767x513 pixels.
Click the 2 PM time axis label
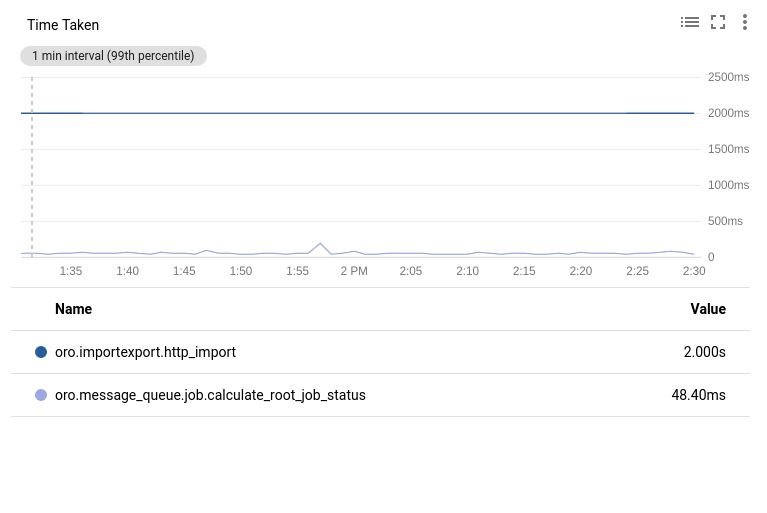[x=354, y=271]
